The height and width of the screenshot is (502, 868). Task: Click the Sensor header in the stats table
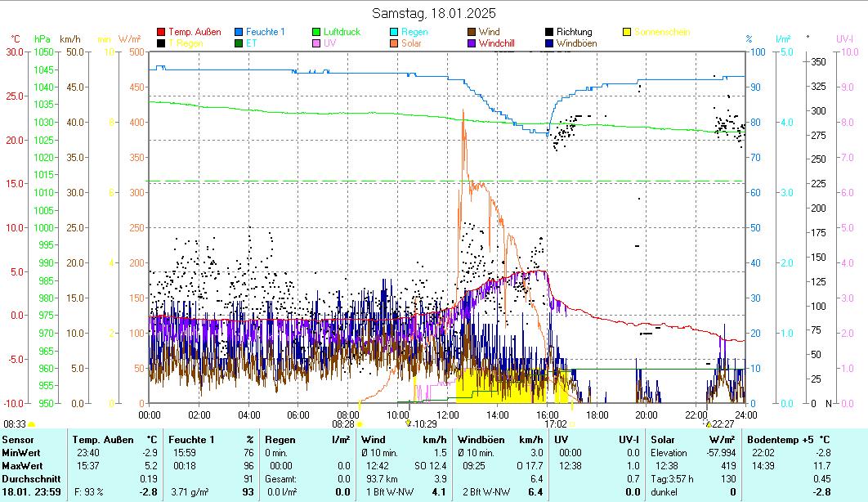(18, 440)
